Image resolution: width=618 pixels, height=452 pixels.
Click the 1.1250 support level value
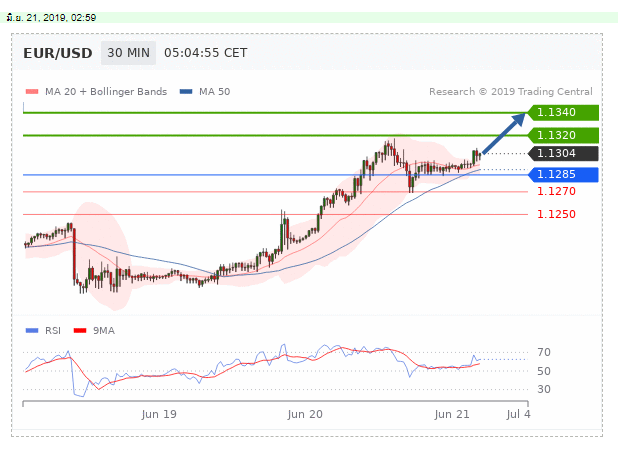pyautogui.click(x=556, y=214)
